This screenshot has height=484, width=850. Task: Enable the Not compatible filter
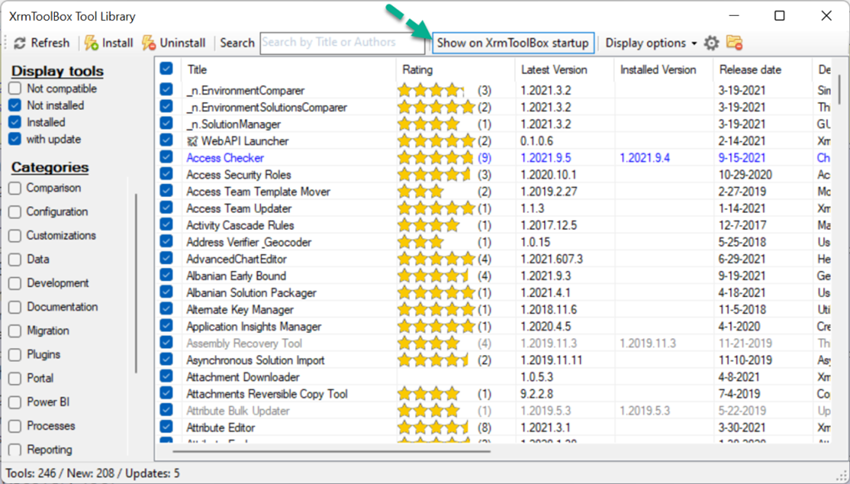[15, 88]
